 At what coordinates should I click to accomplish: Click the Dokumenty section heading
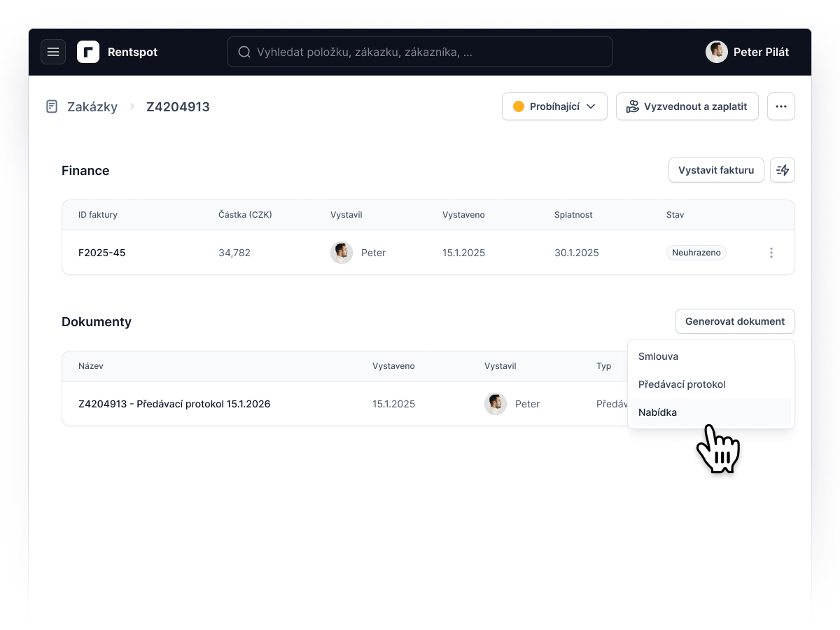[97, 322]
